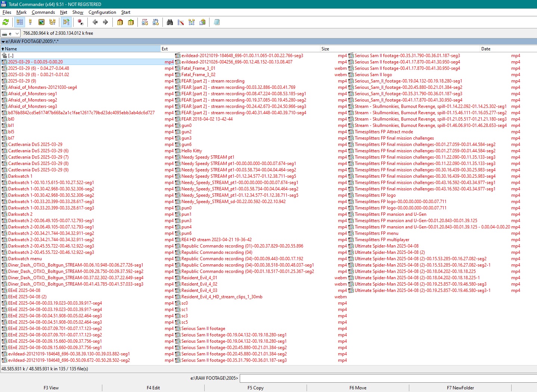The image size is (537, 392).
Task: Switch to full file details view icon
Action: (31, 22)
